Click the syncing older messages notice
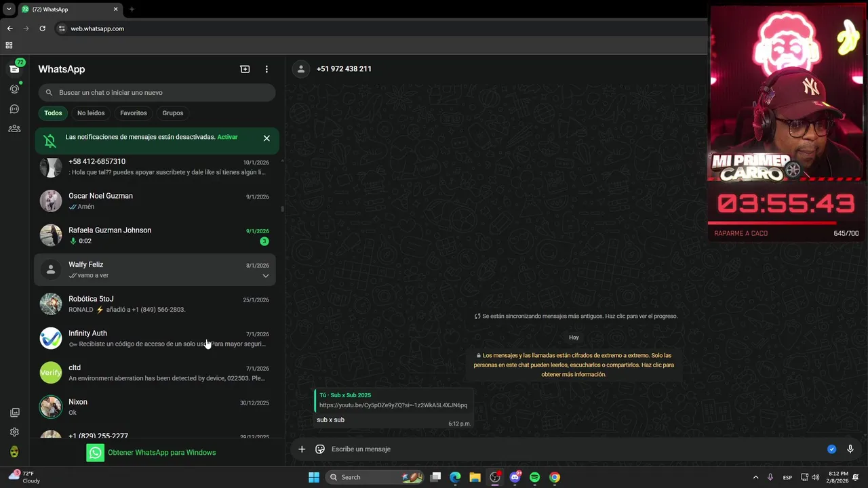The width and height of the screenshot is (868, 488). (576, 316)
